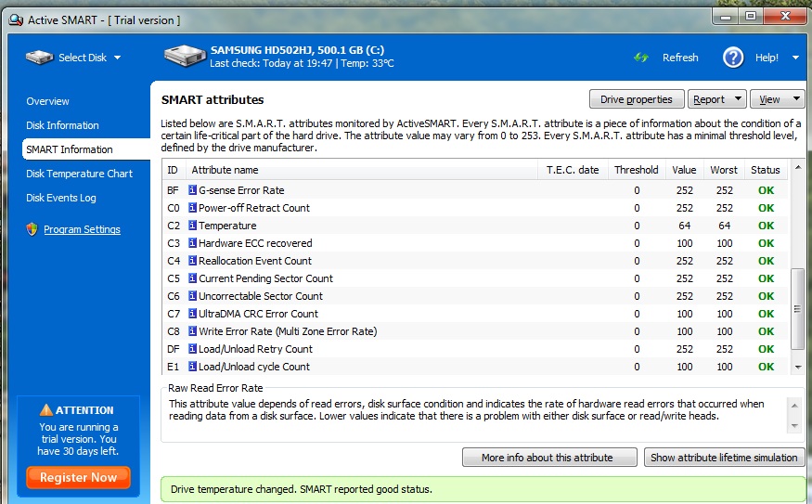The width and height of the screenshot is (812, 504).
Task: Select the Hardware ECC recovered row text
Action: coord(255,243)
